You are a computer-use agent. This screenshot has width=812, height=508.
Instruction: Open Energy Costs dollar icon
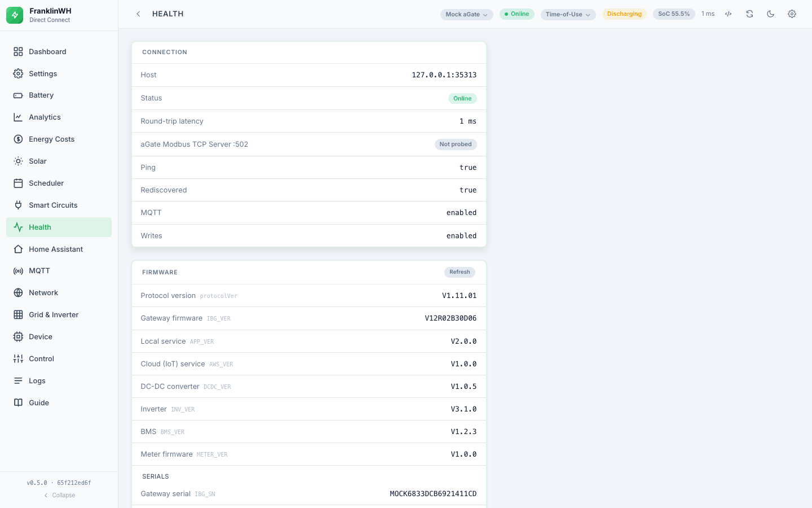tap(18, 139)
